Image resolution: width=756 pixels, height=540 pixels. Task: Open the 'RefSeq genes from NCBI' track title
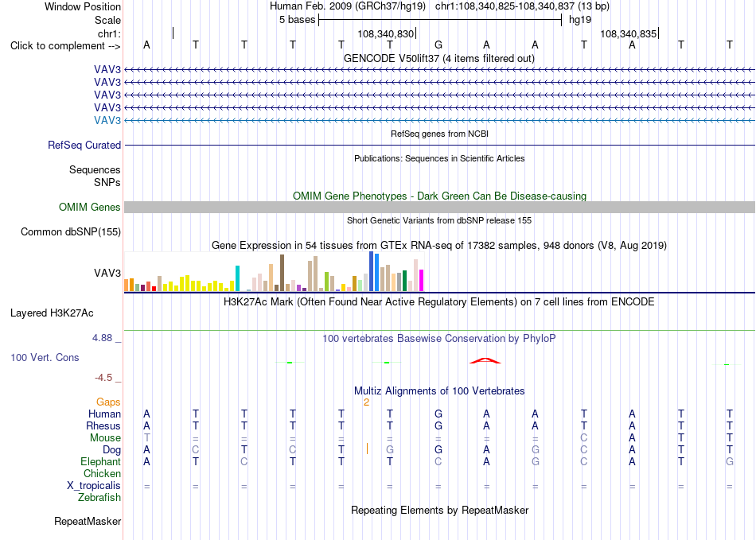439,134
